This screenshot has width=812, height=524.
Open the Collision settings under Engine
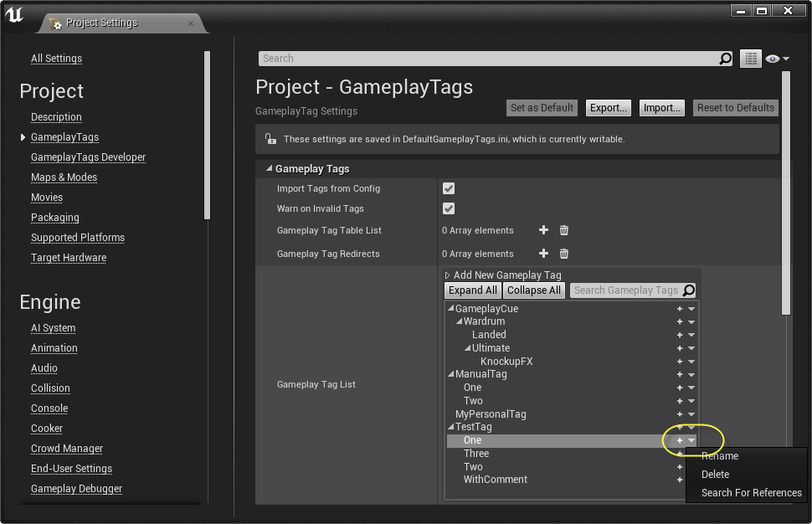coord(50,388)
